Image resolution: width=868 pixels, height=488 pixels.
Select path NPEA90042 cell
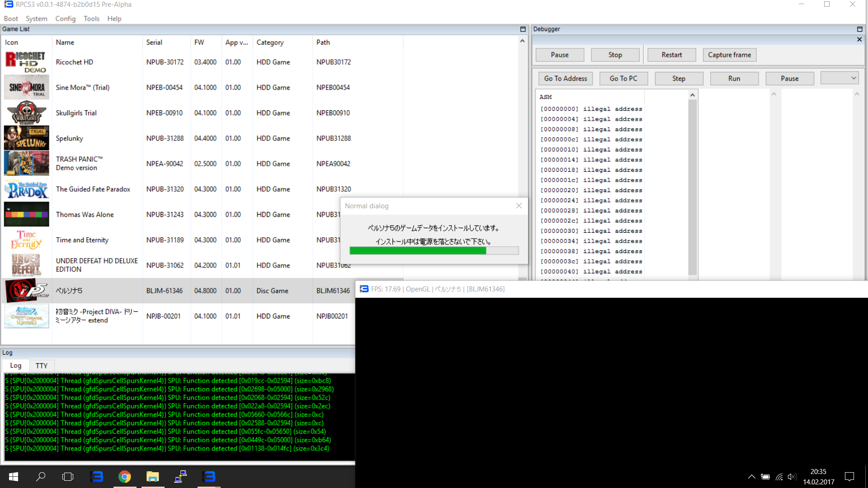pyautogui.click(x=333, y=164)
